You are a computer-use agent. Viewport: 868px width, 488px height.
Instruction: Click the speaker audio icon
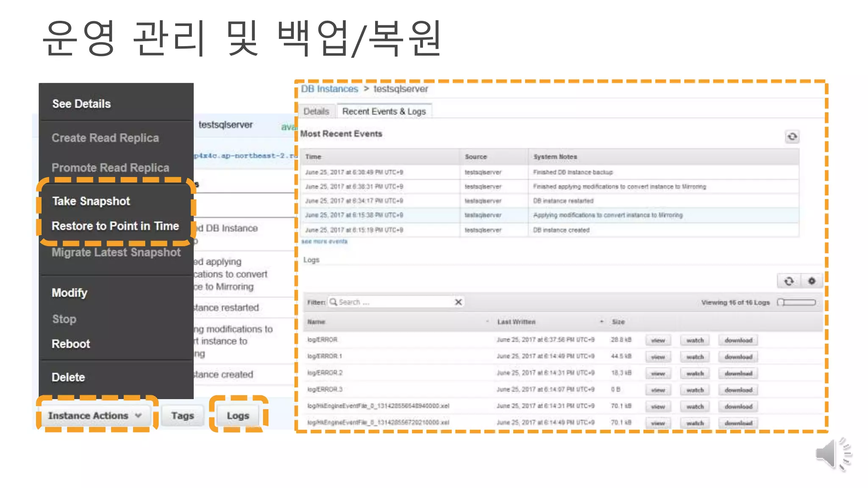(833, 454)
